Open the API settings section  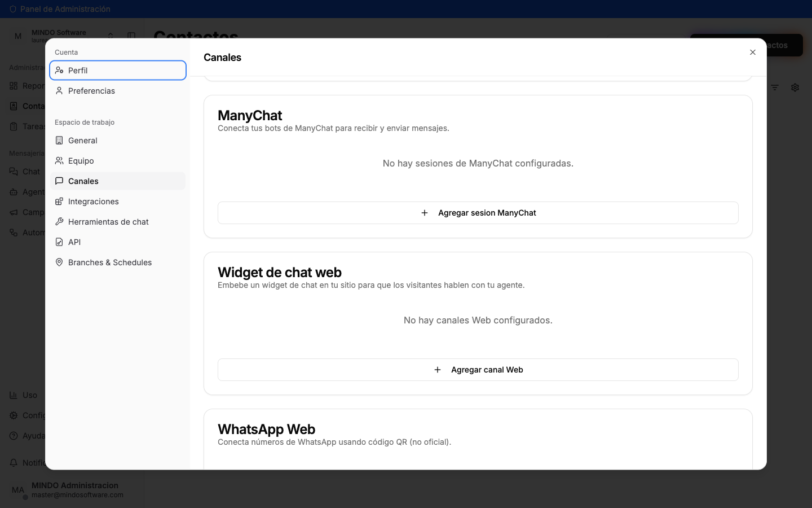point(118,242)
